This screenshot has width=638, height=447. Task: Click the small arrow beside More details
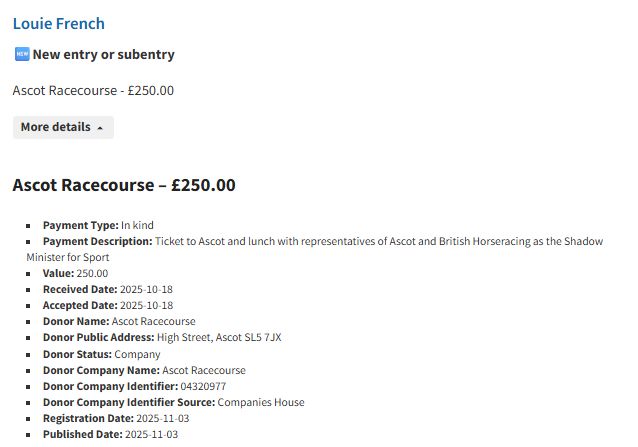pyautogui.click(x=100, y=128)
